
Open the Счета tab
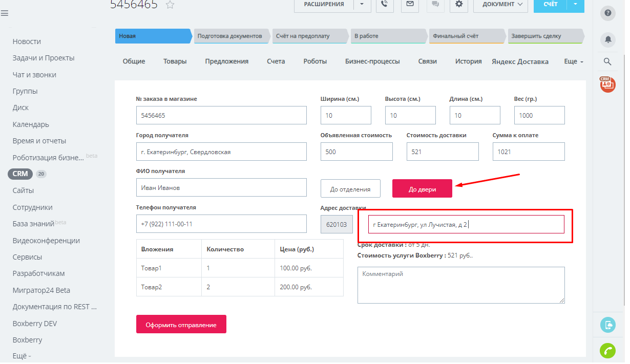pyautogui.click(x=276, y=61)
